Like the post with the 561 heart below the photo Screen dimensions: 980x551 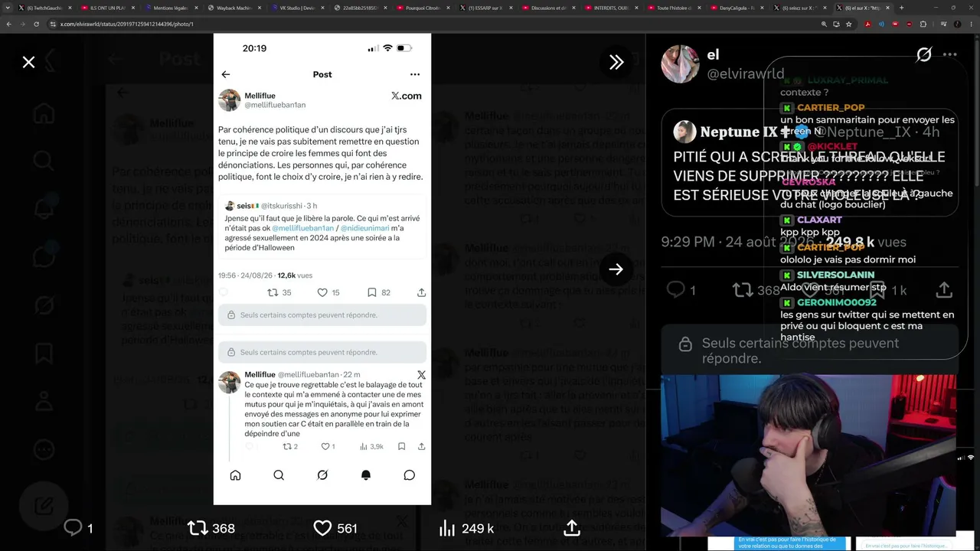322,528
